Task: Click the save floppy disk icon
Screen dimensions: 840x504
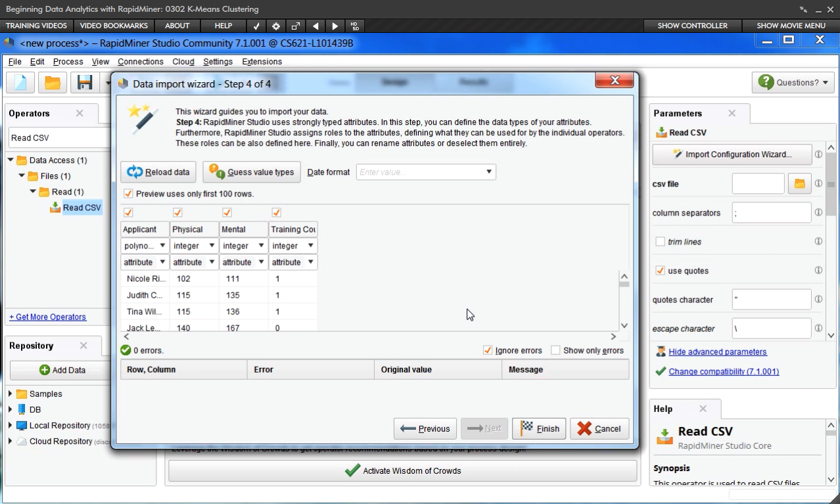Action: (85, 83)
